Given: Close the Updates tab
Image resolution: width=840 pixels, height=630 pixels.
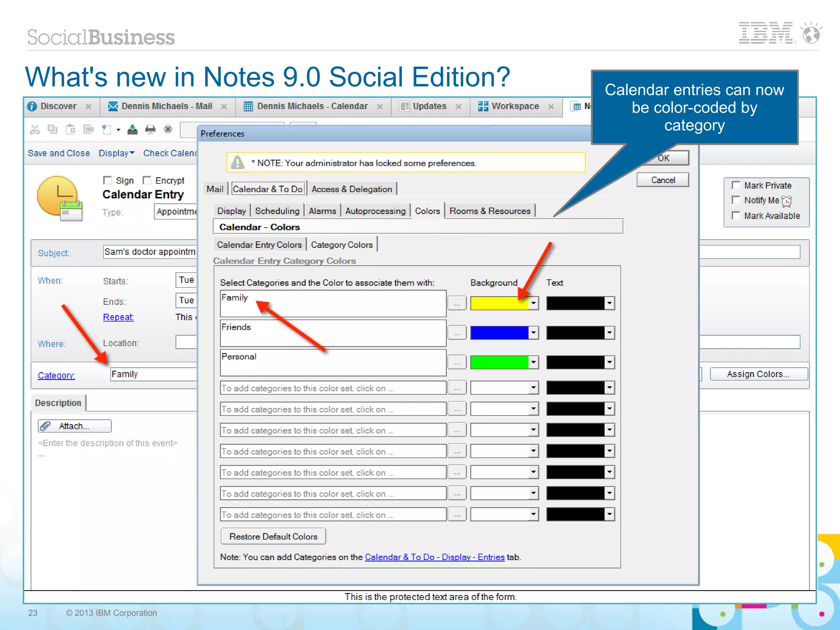Looking at the screenshot, I should click(459, 107).
